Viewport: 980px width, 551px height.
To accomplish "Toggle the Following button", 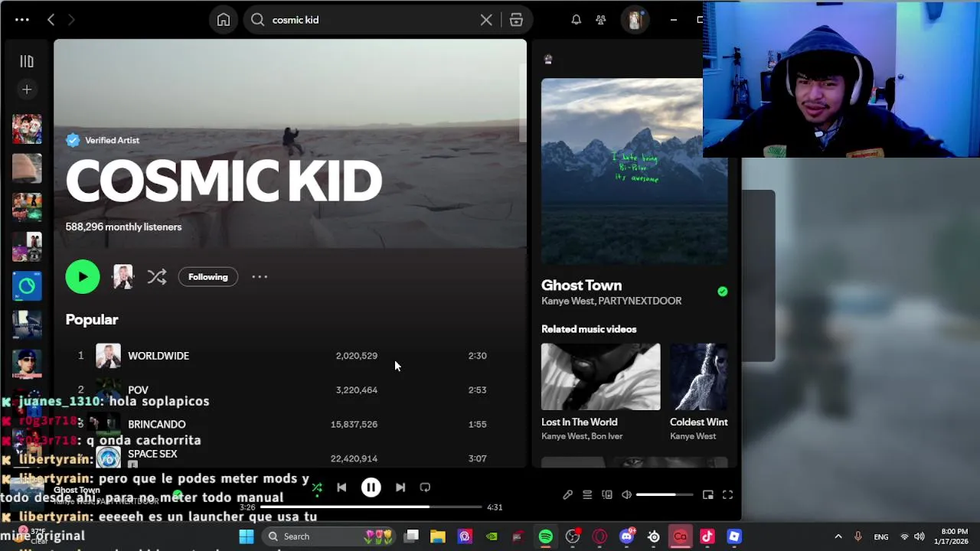I will (208, 277).
